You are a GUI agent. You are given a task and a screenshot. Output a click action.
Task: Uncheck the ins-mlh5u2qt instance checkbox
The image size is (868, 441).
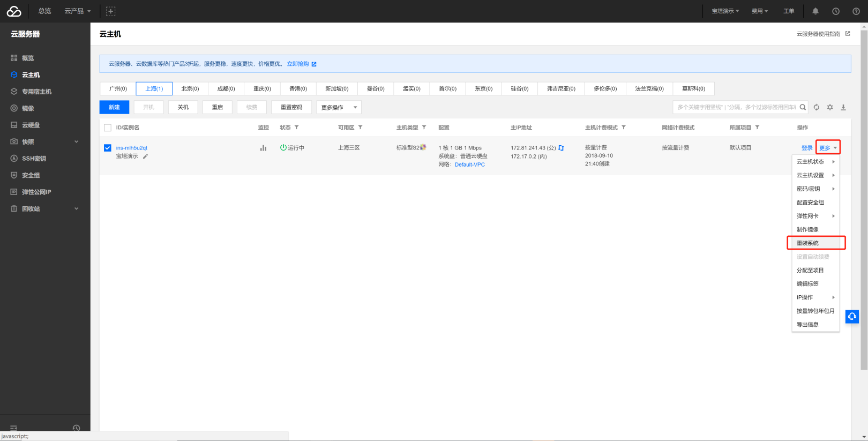(x=108, y=148)
